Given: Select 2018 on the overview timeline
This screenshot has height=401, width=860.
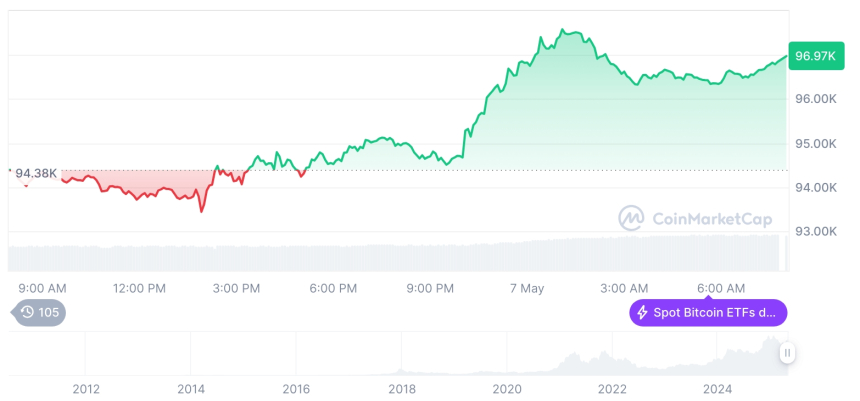Looking at the screenshot, I should [402, 388].
